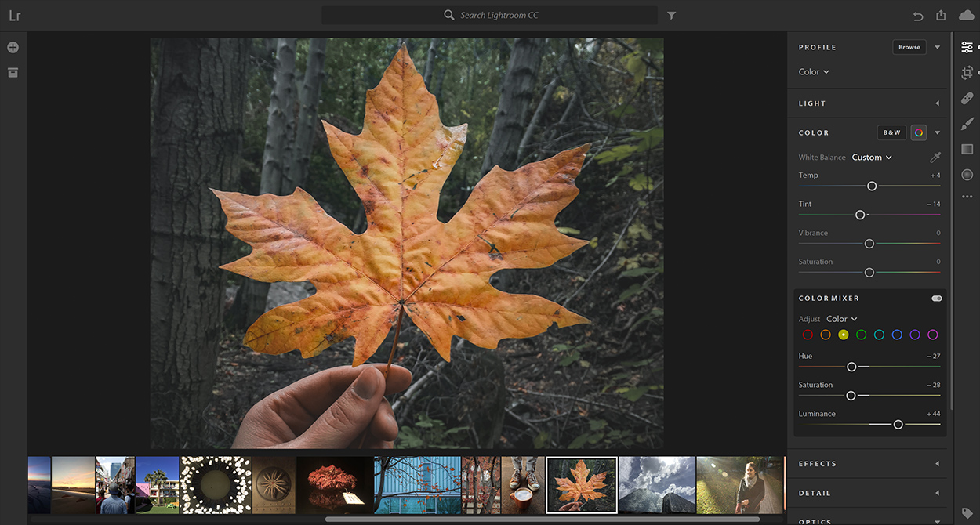980x525 pixels.
Task: Select the red color swatch
Action: [808, 335]
